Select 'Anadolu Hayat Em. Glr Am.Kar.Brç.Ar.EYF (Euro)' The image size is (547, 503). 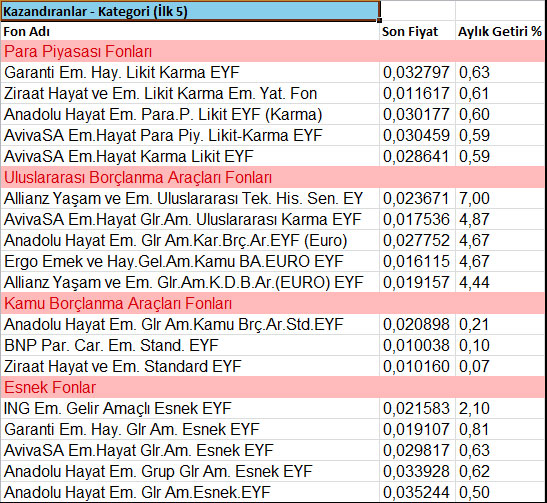(x=190, y=240)
